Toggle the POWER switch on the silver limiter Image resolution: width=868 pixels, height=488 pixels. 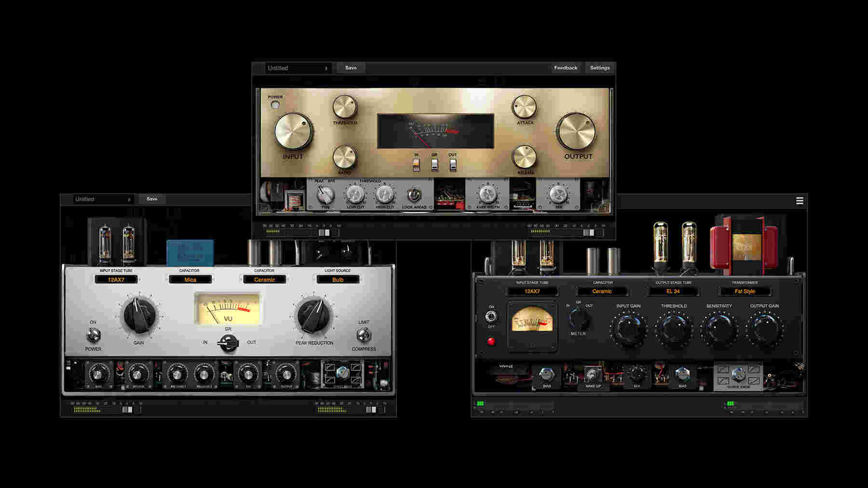[95, 333]
